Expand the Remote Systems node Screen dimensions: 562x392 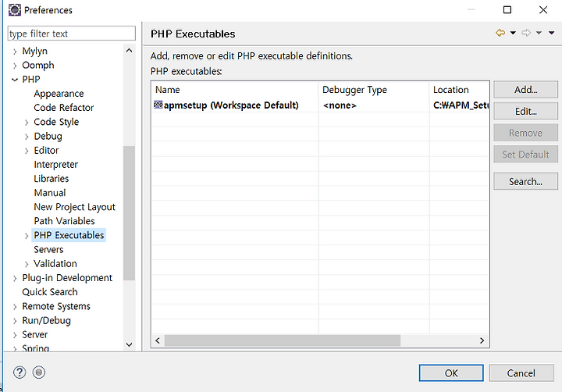coord(15,307)
